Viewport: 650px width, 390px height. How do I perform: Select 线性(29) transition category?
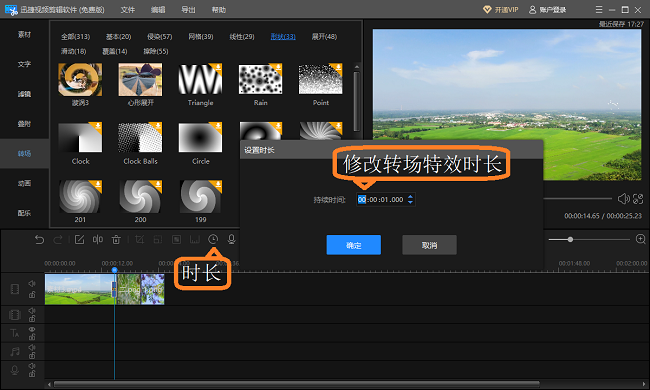click(242, 36)
